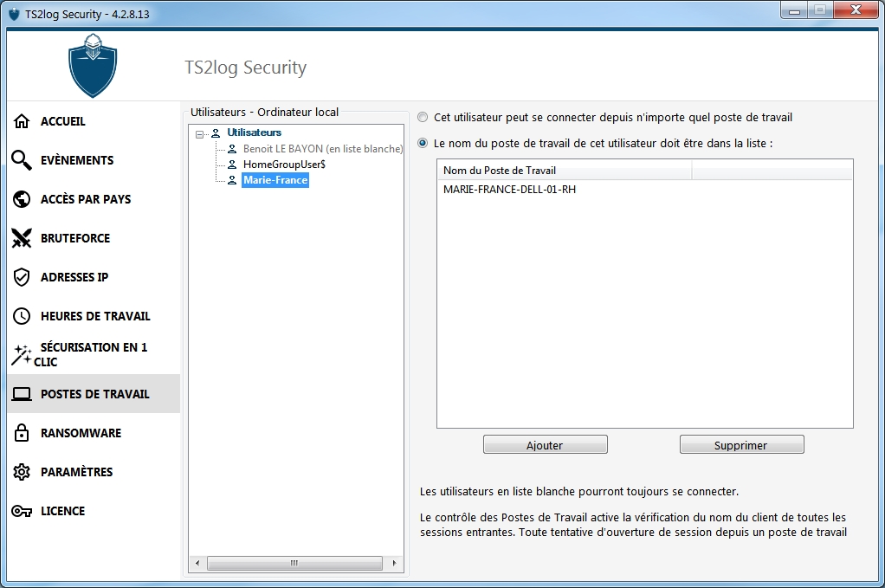Click the Sécurisation en 1 clic wand icon

(x=22, y=355)
